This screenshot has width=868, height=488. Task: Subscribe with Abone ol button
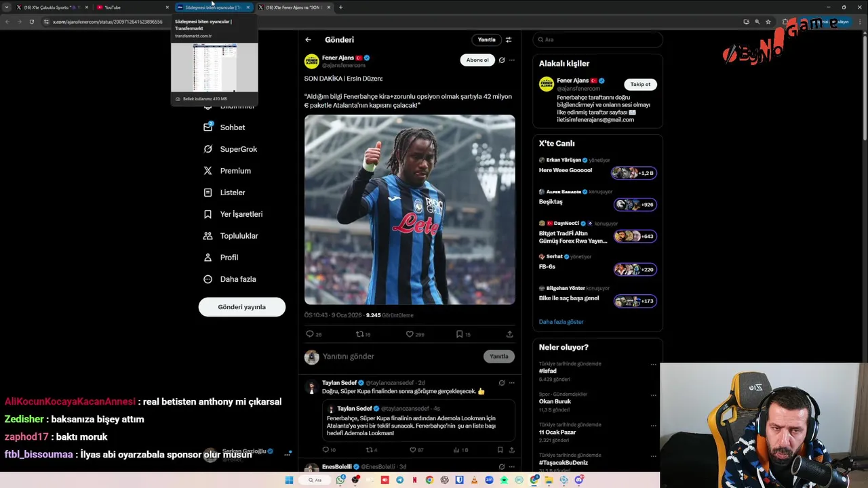pos(477,60)
